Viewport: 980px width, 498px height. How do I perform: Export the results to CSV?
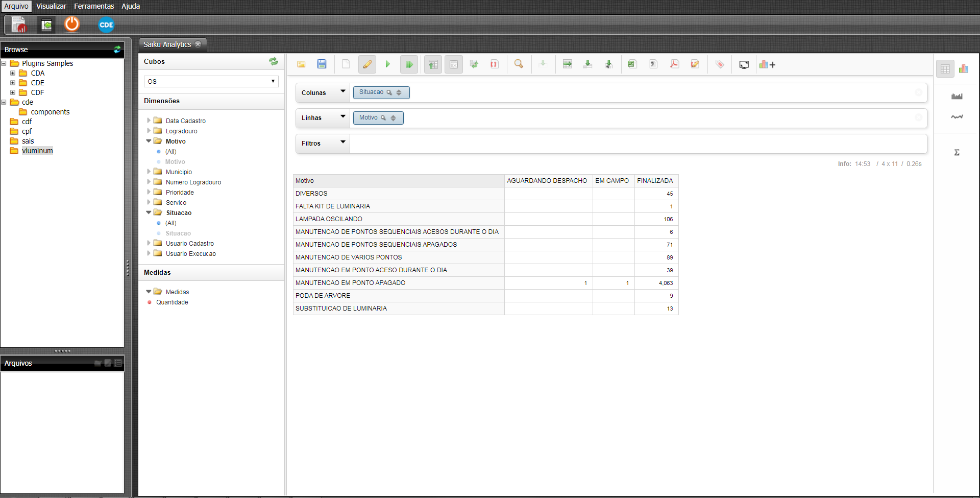click(x=653, y=64)
